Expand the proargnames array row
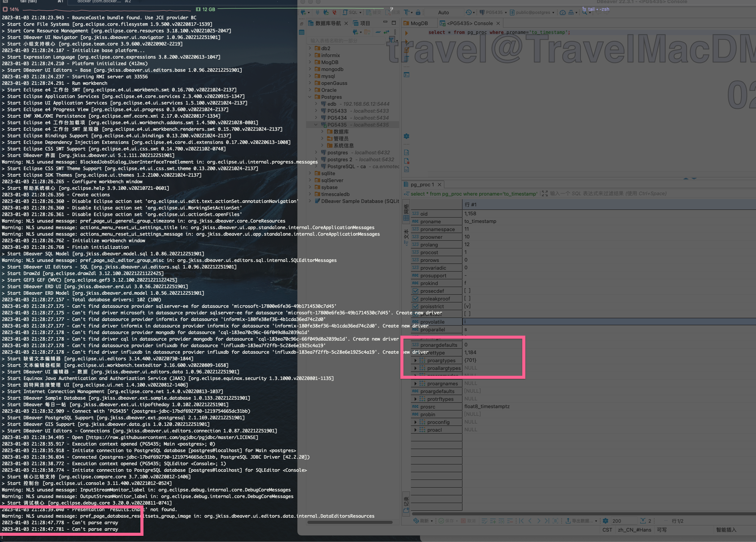Image resolution: width=756 pixels, height=542 pixels. 415,383
